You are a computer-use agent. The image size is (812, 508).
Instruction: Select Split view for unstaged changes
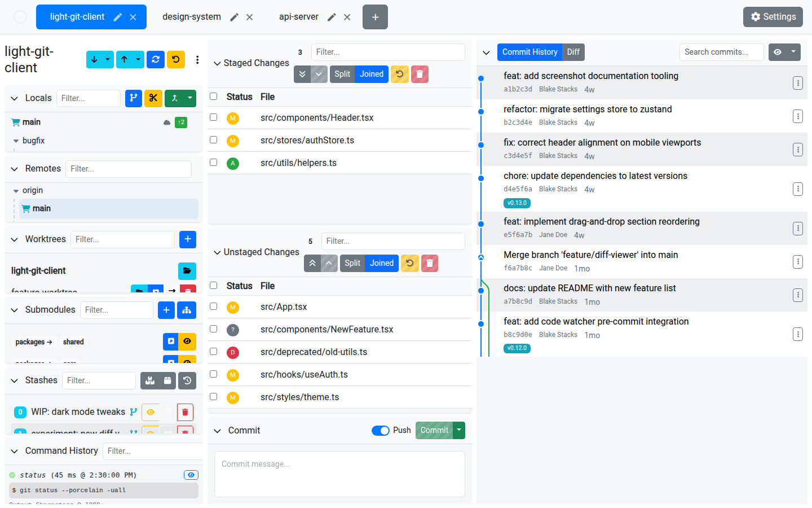(x=352, y=263)
